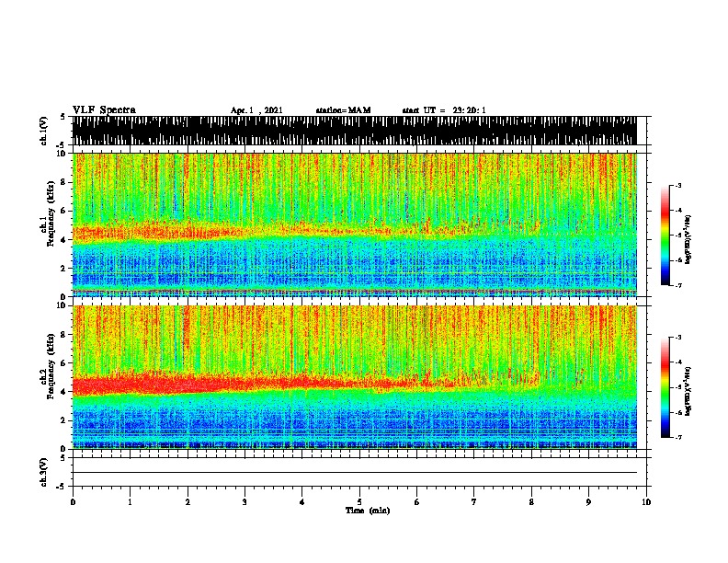This screenshot has height=563, width=728.
Task: Click the "1" tick on the time axis
Action: [130, 502]
